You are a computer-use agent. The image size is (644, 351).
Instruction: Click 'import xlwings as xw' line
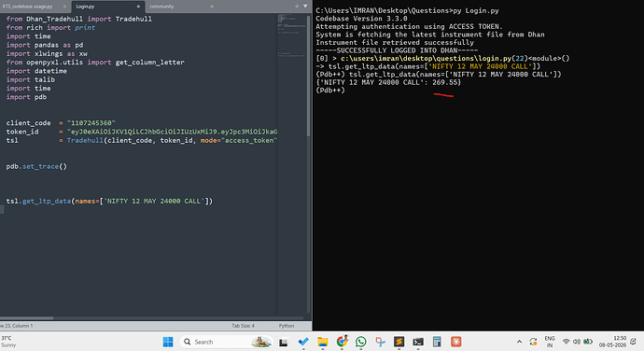click(x=47, y=53)
